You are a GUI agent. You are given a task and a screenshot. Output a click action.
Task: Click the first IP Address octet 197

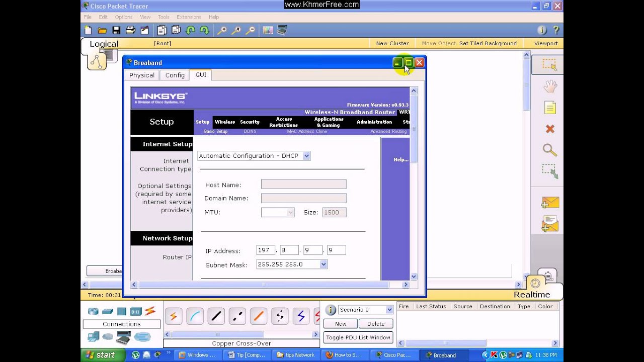[x=266, y=250]
